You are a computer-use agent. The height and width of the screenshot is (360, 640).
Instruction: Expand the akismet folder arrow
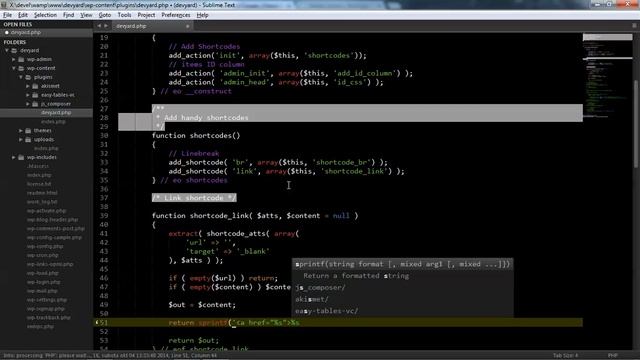pos(28,87)
